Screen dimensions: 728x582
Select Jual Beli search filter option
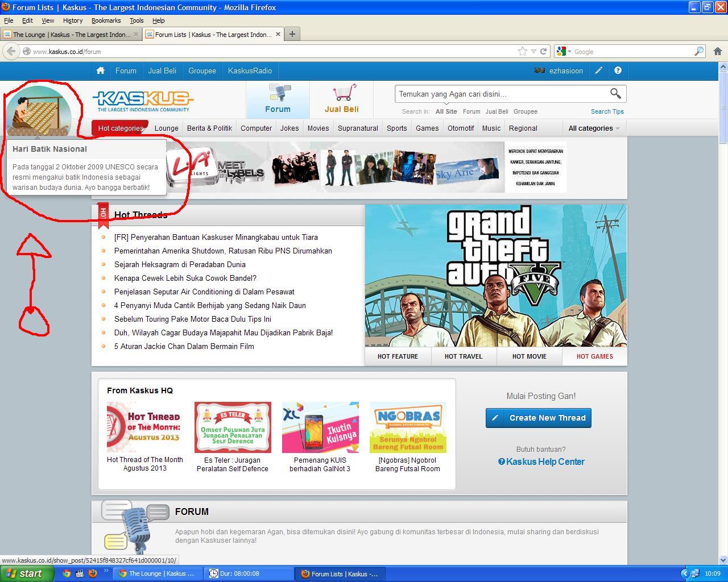[x=497, y=111]
